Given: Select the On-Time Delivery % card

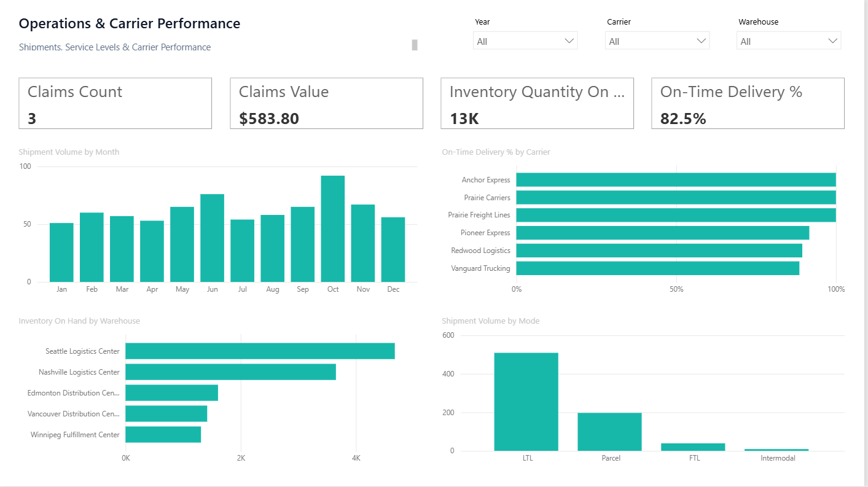Looking at the screenshot, I should tap(748, 103).
